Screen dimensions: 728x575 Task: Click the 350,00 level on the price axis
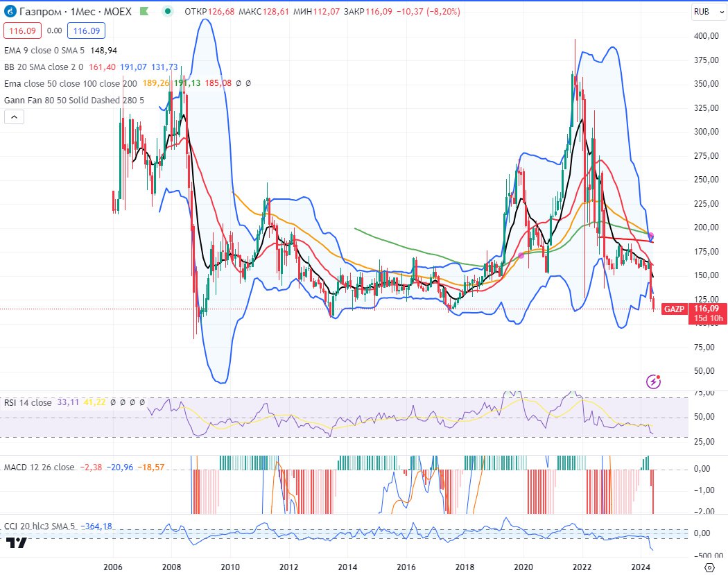[x=707, y=84]
